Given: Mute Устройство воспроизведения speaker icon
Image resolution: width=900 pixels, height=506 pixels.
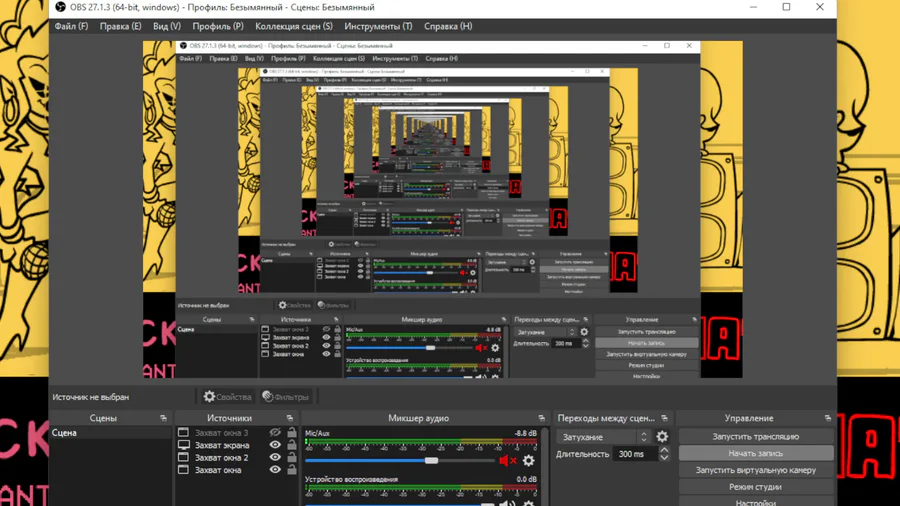Looking at the screenshot, I should 507,503.
